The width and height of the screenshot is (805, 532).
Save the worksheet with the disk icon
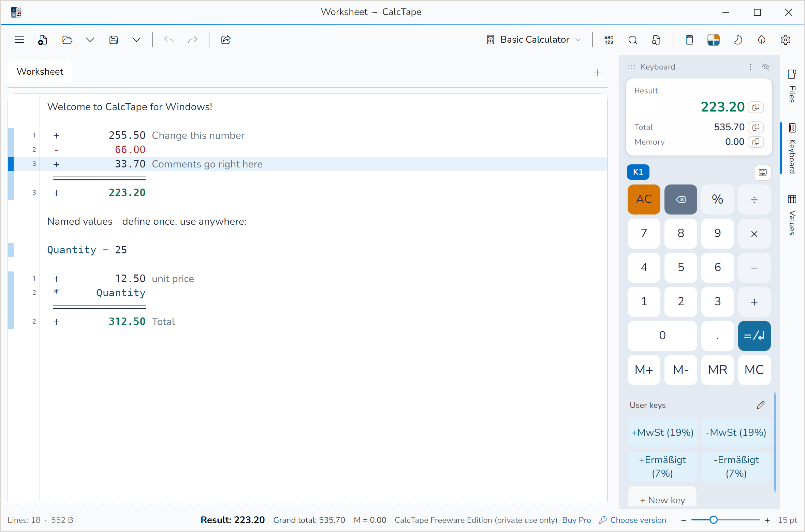pyautogui.click(x=114, y=40)
